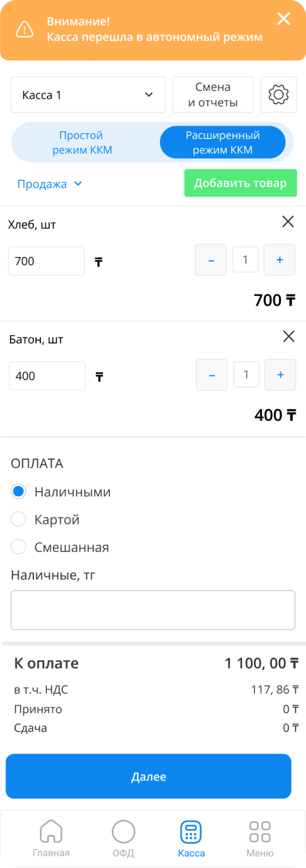Open the Меню grid icon
This screenshot has width=306, height=868.
(260, 838)
